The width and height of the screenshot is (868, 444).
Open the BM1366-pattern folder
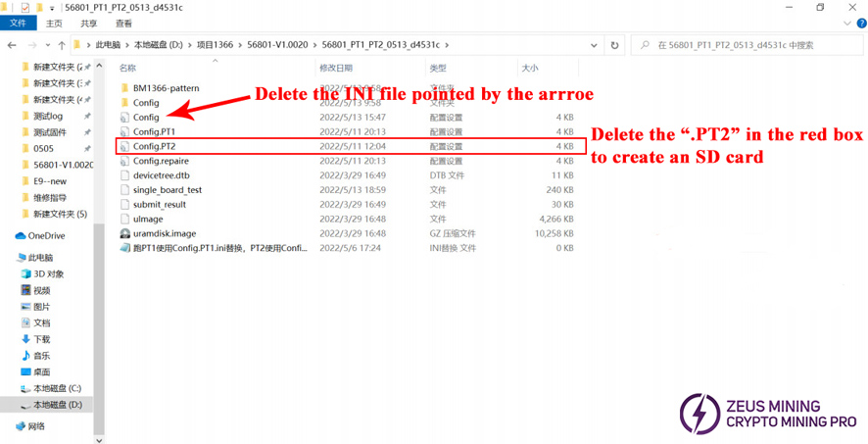coord(166,88)
